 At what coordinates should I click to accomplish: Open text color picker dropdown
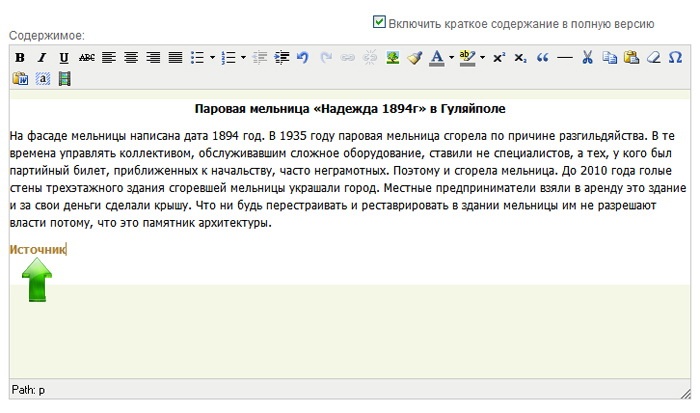point(451,58)
